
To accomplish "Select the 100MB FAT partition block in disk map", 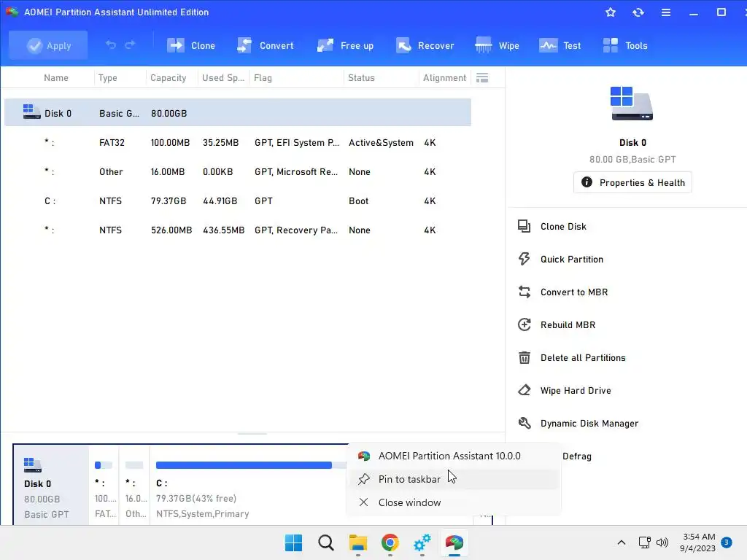I will pyautogui.click(x=104, y=486).
